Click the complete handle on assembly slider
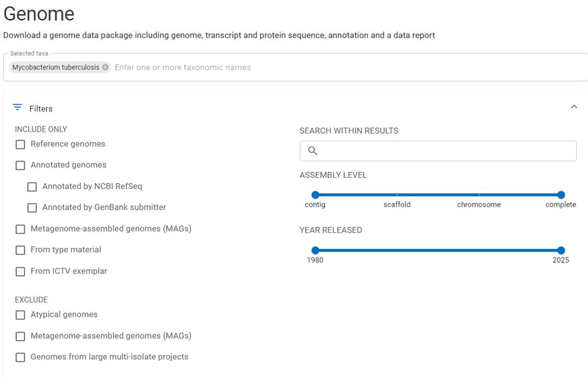 tap(561, 195)
